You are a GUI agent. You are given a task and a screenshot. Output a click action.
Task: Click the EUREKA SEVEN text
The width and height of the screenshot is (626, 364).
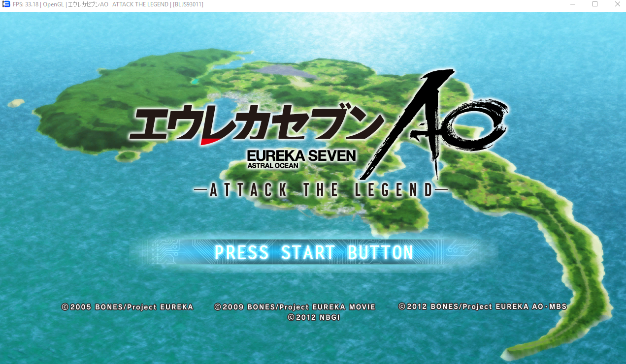(x=301, y=155)
